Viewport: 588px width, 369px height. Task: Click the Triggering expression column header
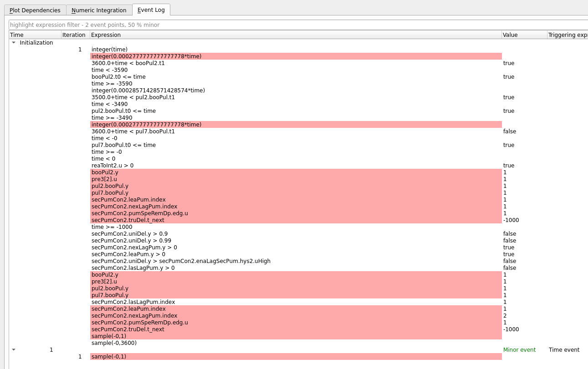(568, 35)
